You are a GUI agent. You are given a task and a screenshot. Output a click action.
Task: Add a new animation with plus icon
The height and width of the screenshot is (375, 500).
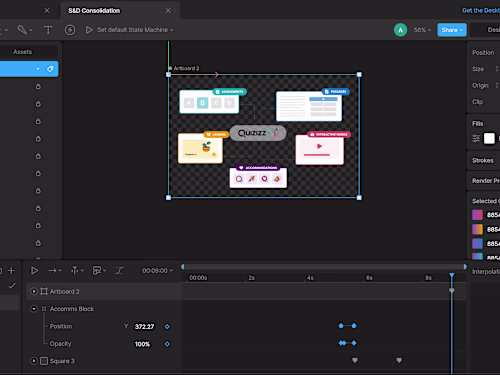click(11, 270)
